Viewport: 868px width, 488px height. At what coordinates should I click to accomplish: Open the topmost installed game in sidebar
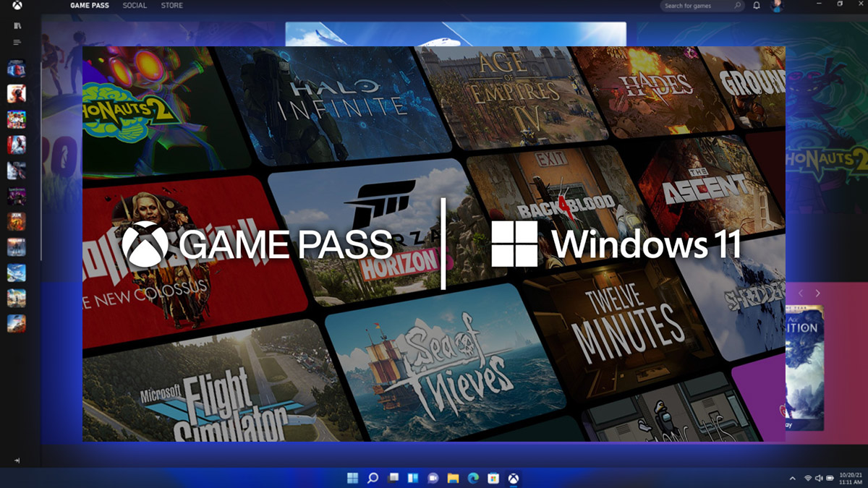tap(17, 69)
